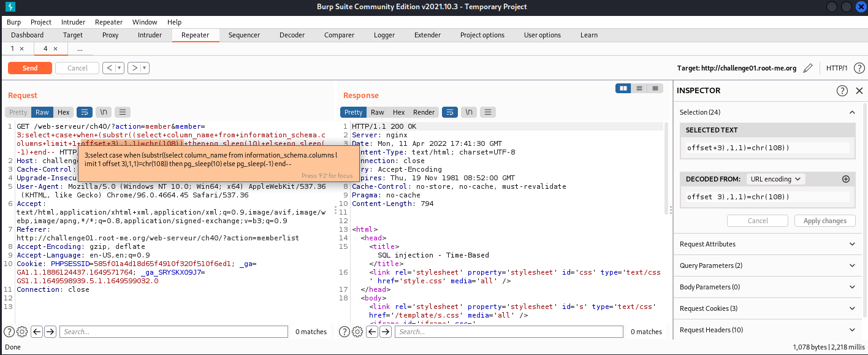
Task: Switch Request view to Raw
Action: pos(42,112)
